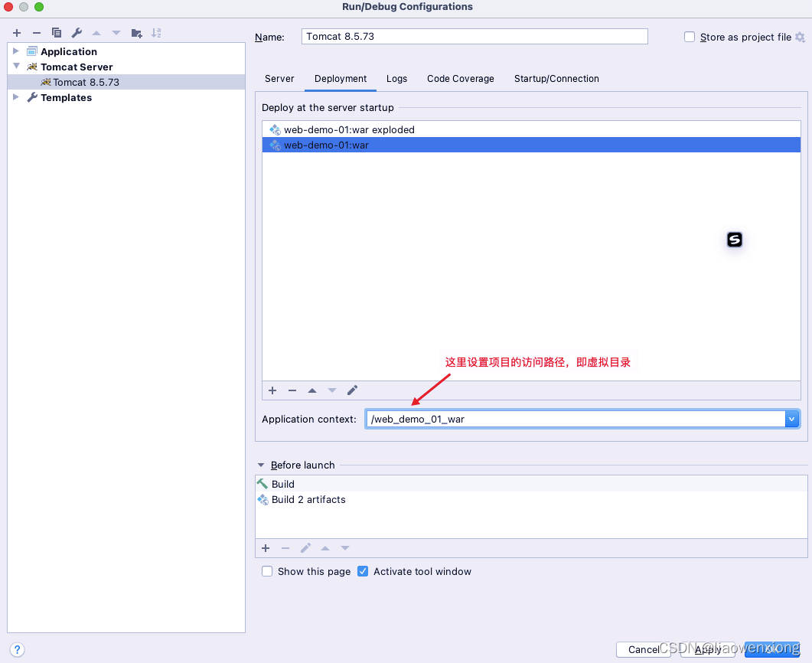
Task: Click the Tomcat Server icon in tree
Action: click(32, 67)
